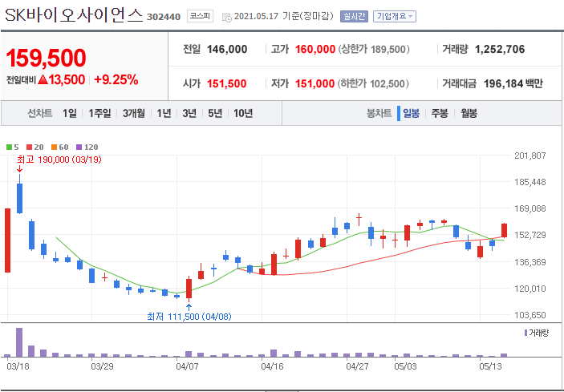The image size is (564, 392).
Task: Click the 하한가 102,500 text
Action: tap(373, 84)
